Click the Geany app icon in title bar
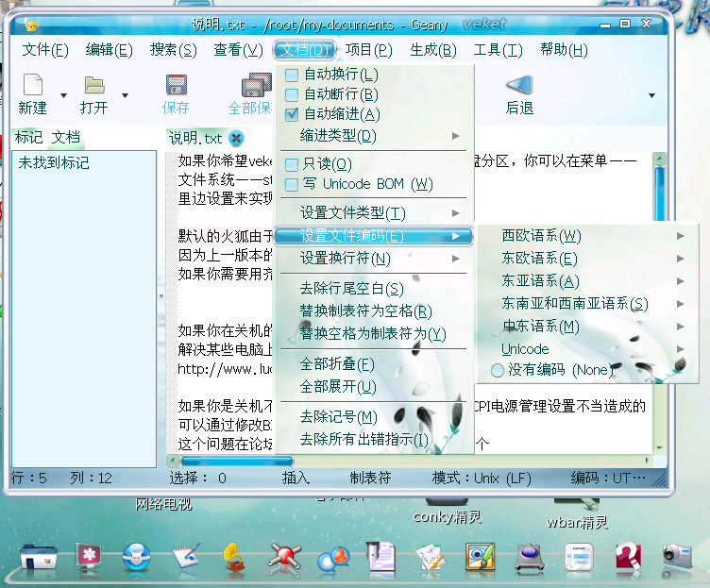This screenshot has width=710, height=588. pos(31,25)
